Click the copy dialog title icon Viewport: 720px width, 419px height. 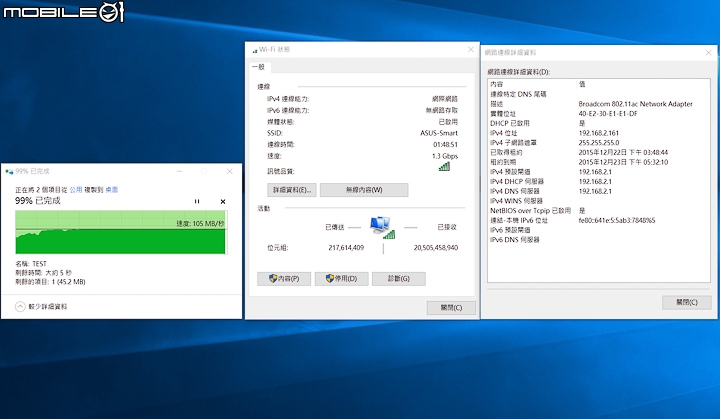[x=9, y=171]
